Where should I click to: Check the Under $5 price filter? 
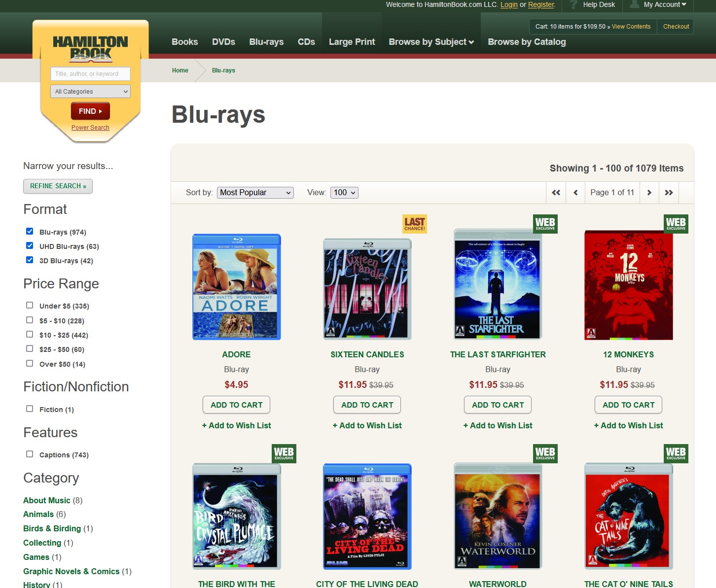30,305
